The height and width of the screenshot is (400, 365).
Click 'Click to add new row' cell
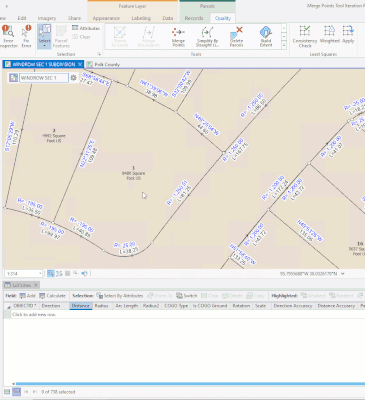(34, 314)
